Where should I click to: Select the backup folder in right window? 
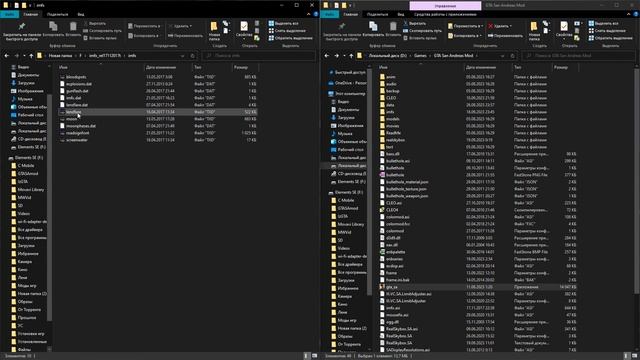coord(392,91)
